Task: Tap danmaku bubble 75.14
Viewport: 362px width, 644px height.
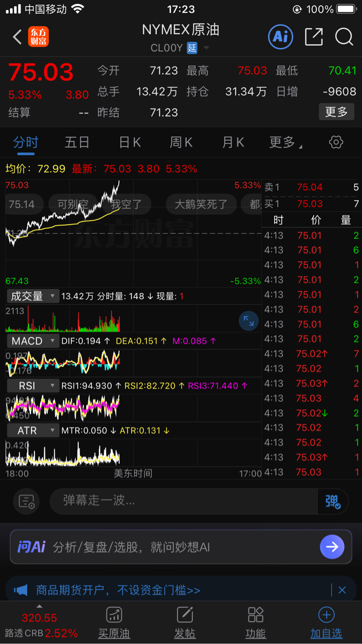Action: (x=22, y=204)
